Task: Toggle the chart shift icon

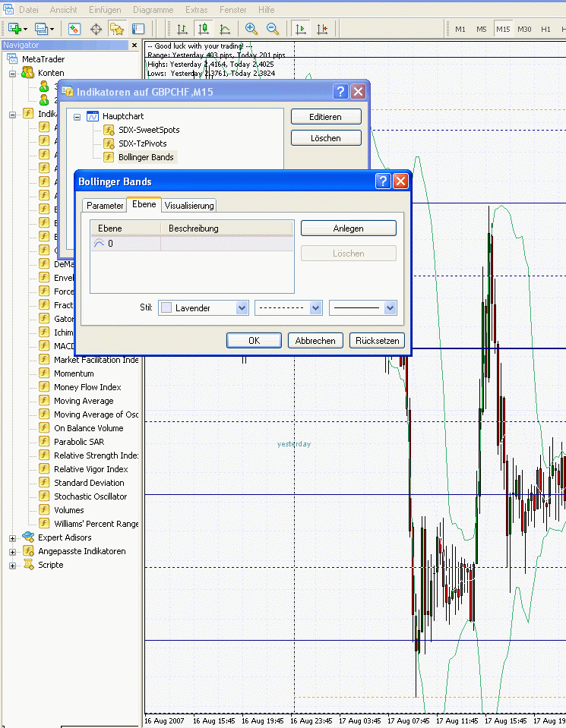Action: (x=322, y=29)
